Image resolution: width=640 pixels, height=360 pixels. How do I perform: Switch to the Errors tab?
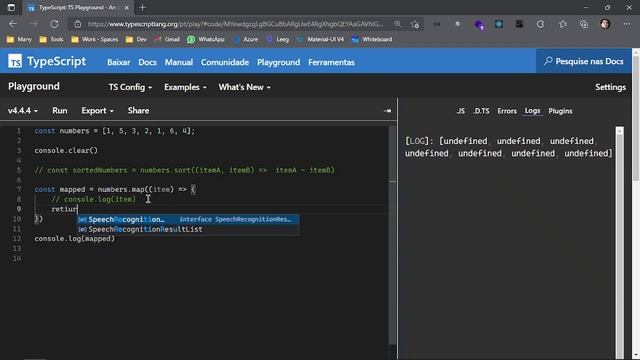pyautogui.click(x=507, y=111)
